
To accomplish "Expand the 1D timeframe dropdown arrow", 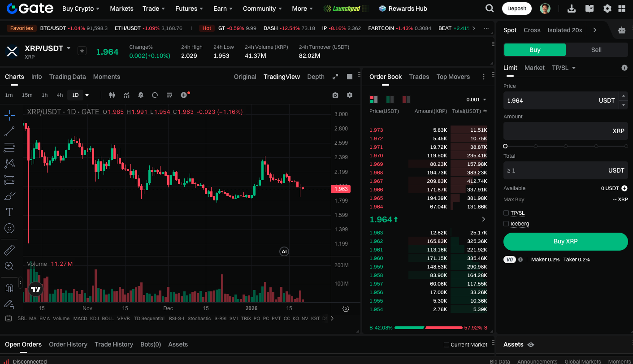I will pyautogui.click(x=87, y=95).
